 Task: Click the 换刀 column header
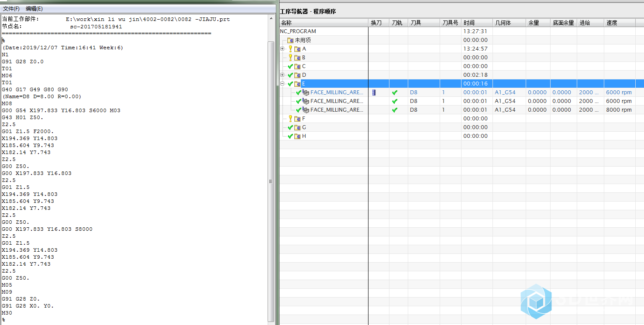pos(379,23)
